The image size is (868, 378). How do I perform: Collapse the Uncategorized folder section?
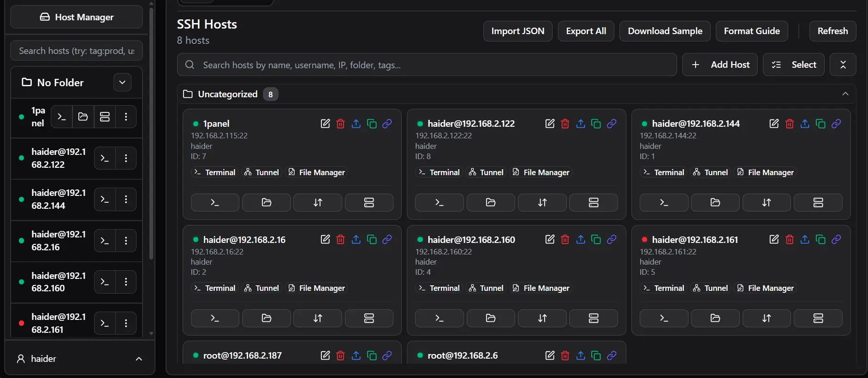(845, 94)
